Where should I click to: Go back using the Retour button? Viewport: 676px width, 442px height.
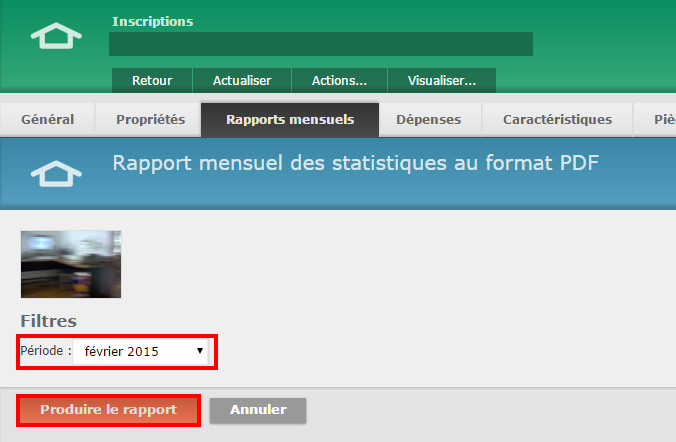tap(152, 81)
